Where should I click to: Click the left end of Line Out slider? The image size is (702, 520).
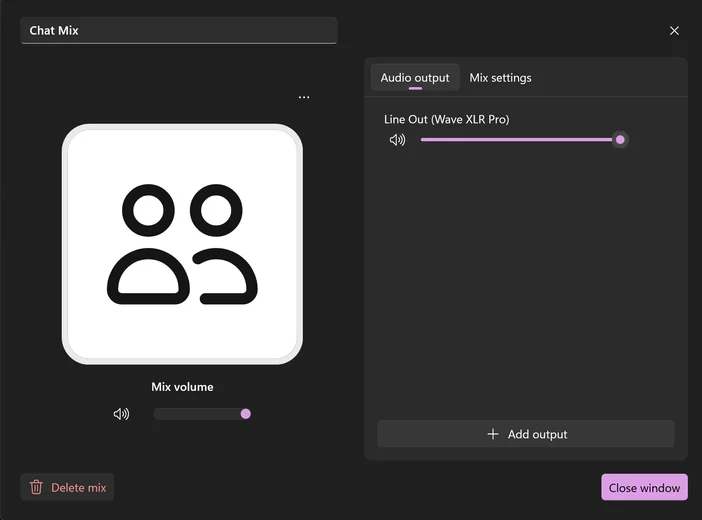pyautogui.click(x=424, y=140)
